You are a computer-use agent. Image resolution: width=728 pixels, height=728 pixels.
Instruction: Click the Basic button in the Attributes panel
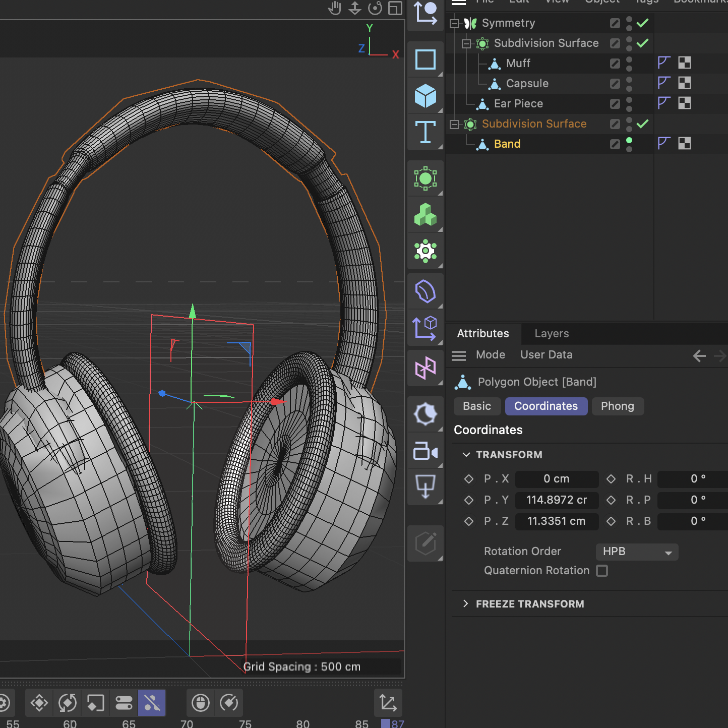click(x=477, y=406)
